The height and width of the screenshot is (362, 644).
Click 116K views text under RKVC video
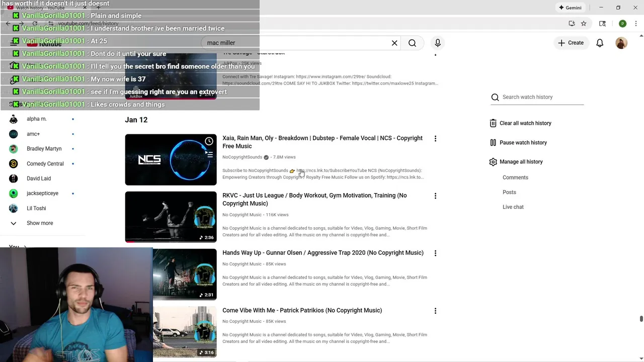(x=277, y=215)
